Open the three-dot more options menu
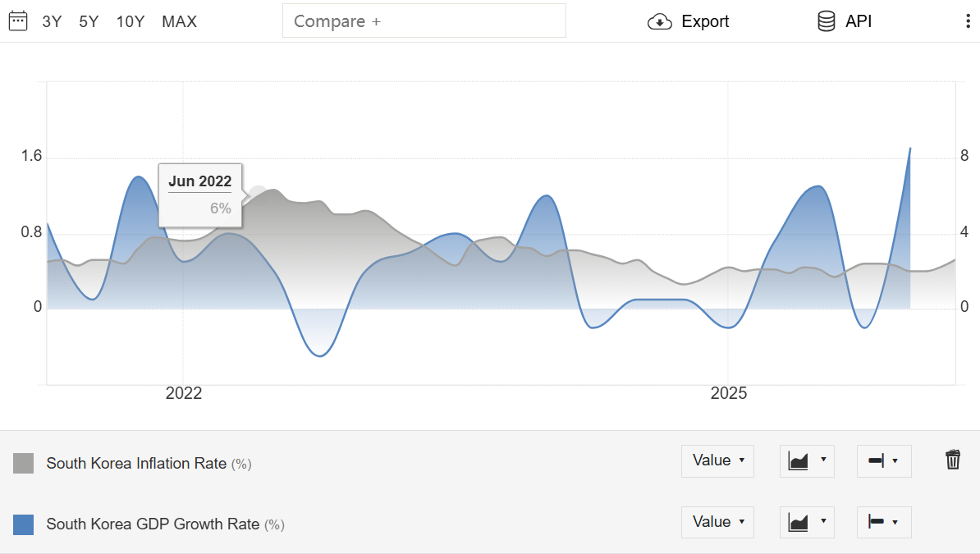 pyautogui.click(x=969, y=21)
